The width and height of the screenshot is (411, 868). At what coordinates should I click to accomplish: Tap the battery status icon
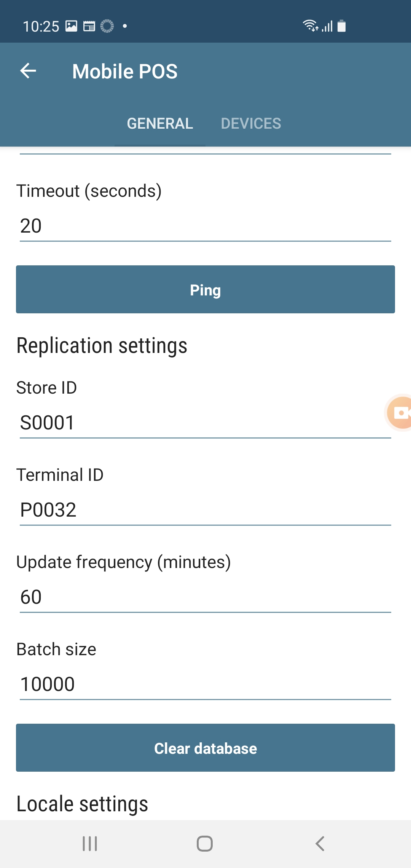[x=342, y=26]
